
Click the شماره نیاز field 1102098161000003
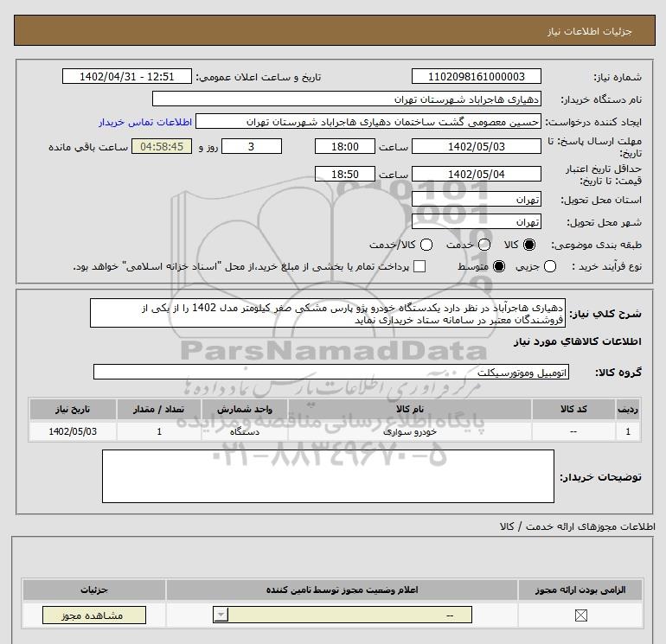coord(476,77)
